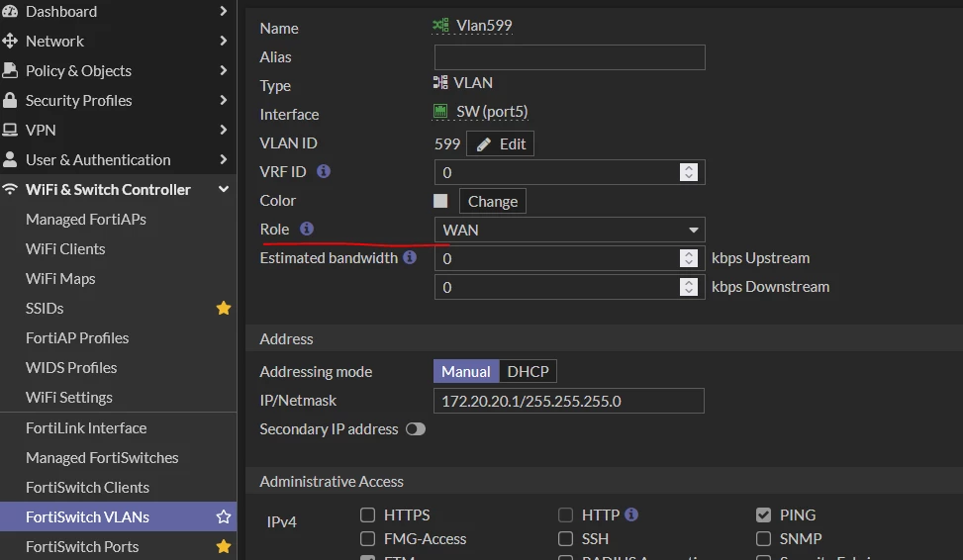This screenshot has width=963, height=560.
Task: Click the IP/Netmask input field
Action: click(569, 401)
